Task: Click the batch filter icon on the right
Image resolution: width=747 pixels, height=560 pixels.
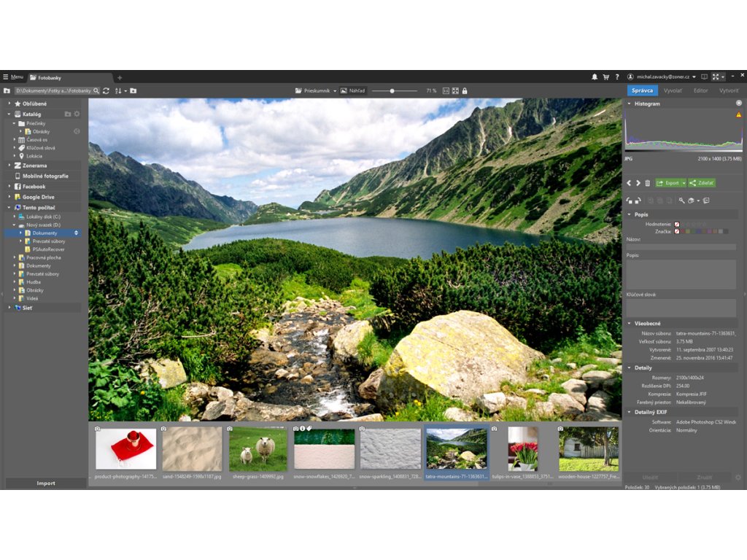Action: (x=706, y=201)
